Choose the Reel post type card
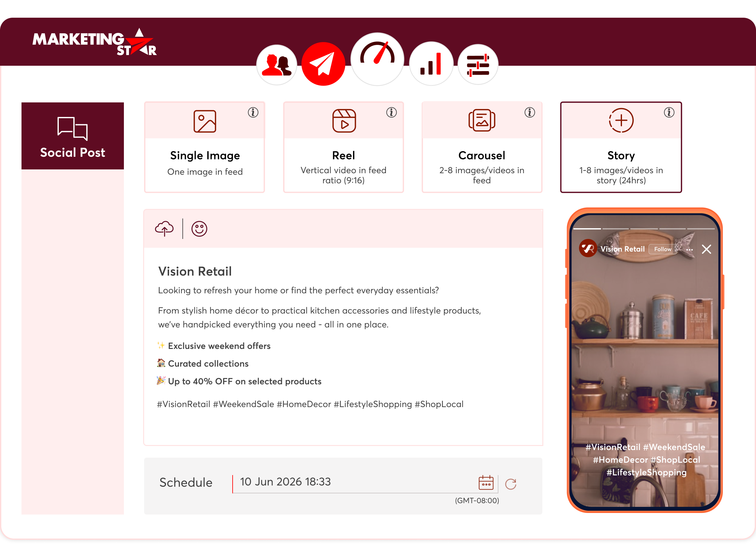The width and height of the screenshot is (756, 555). [343, 147]
